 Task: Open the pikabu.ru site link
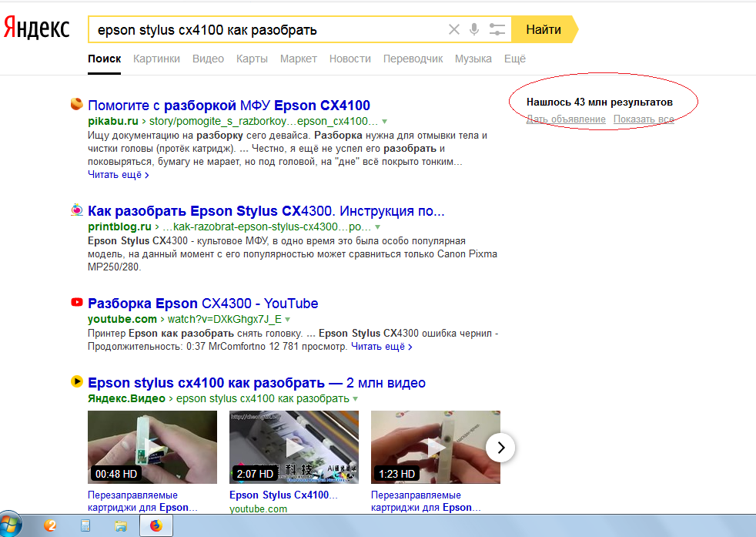113,121
